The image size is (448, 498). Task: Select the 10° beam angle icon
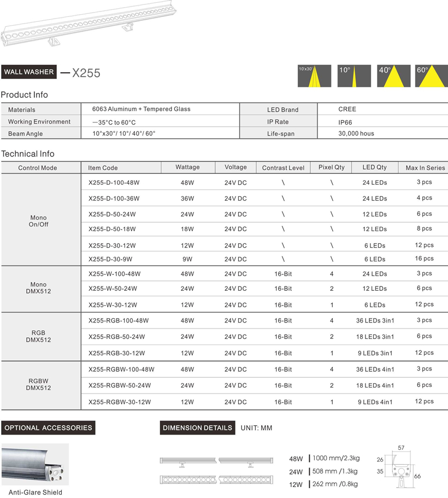pyautogui.click(x=354, y=76)
